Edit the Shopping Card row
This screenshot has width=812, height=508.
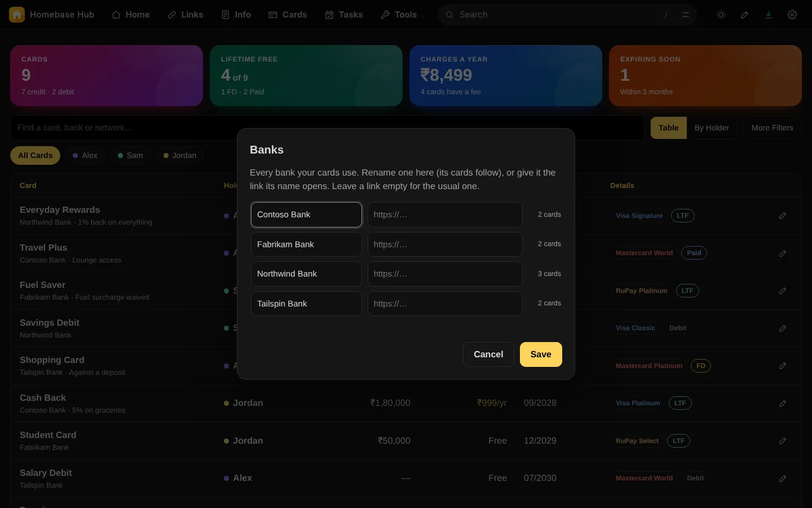[783, 366]
